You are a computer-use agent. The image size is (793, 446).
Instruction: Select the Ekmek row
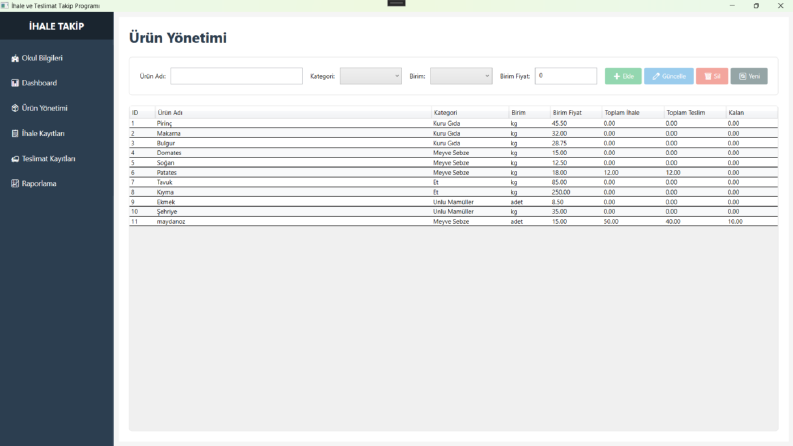tap(453, 202)
